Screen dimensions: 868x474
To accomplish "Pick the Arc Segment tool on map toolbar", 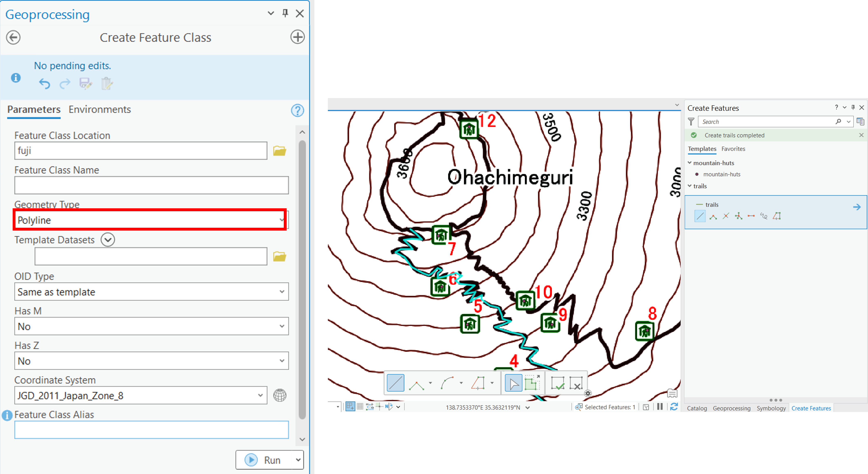I will tap(447, 383).
